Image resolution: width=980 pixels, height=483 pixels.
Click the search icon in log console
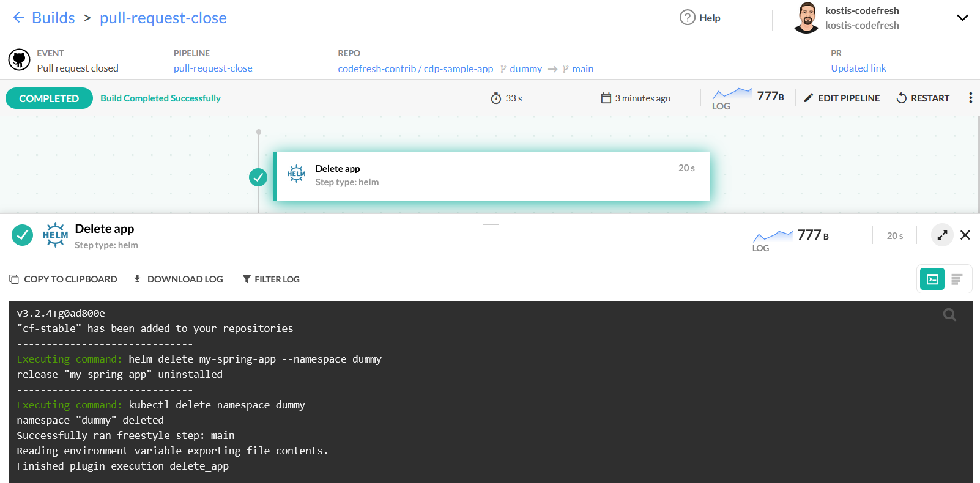point(949,315)
